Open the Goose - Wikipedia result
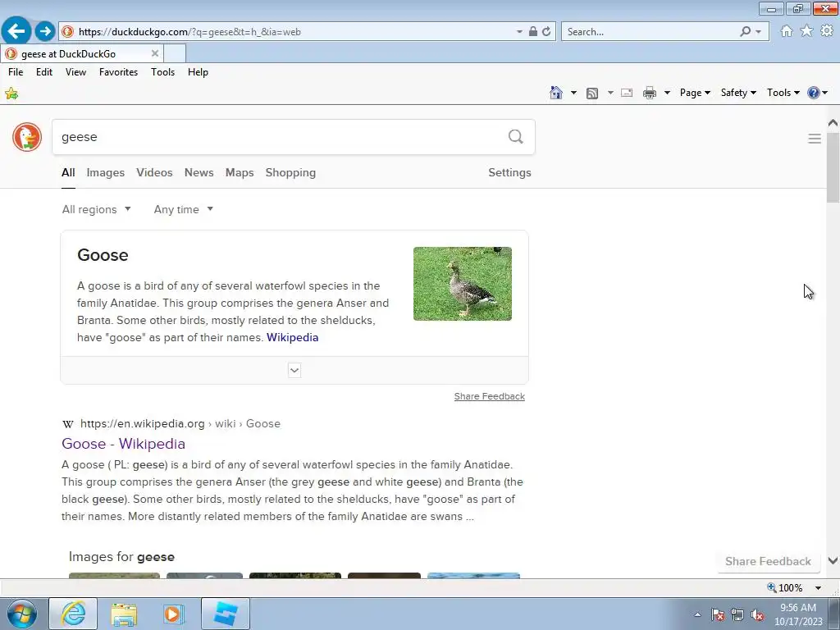 123,444
